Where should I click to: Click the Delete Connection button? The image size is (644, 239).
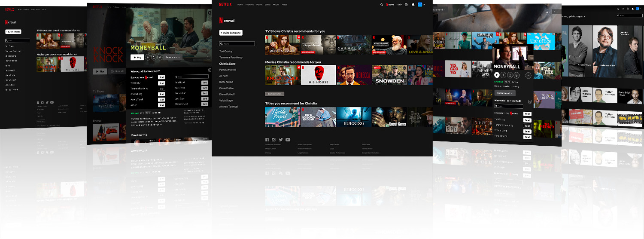pos(275,94)
